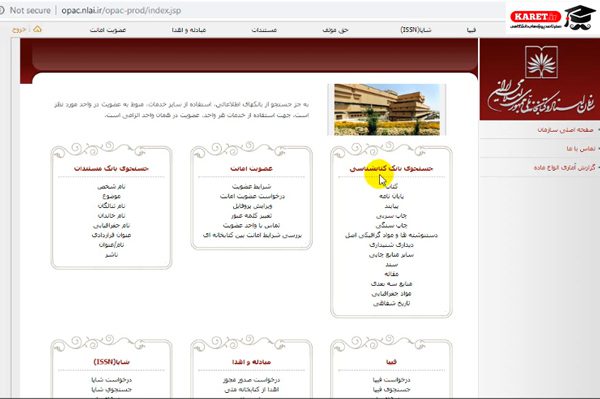Open درخواست فیپا link
Image resolution: width=600 pixels, height=399 pixels.
[x=391, y=380]
